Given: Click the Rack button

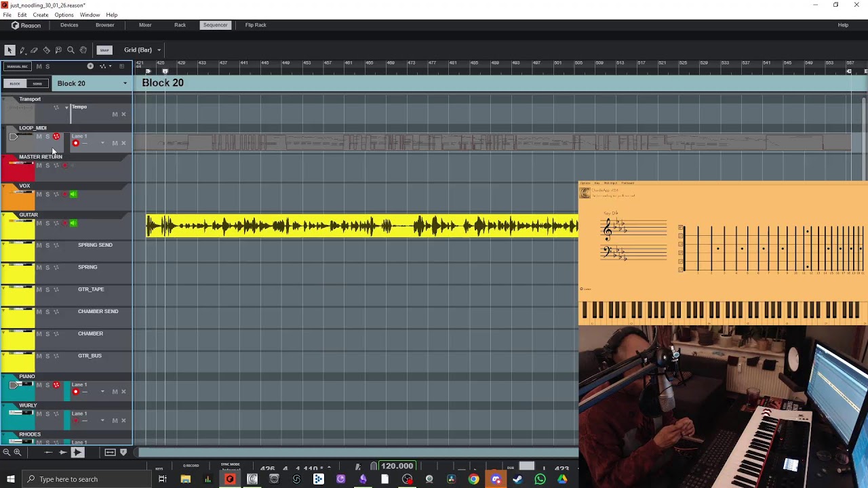Looking at the screenshot, I should coord(180,25).
